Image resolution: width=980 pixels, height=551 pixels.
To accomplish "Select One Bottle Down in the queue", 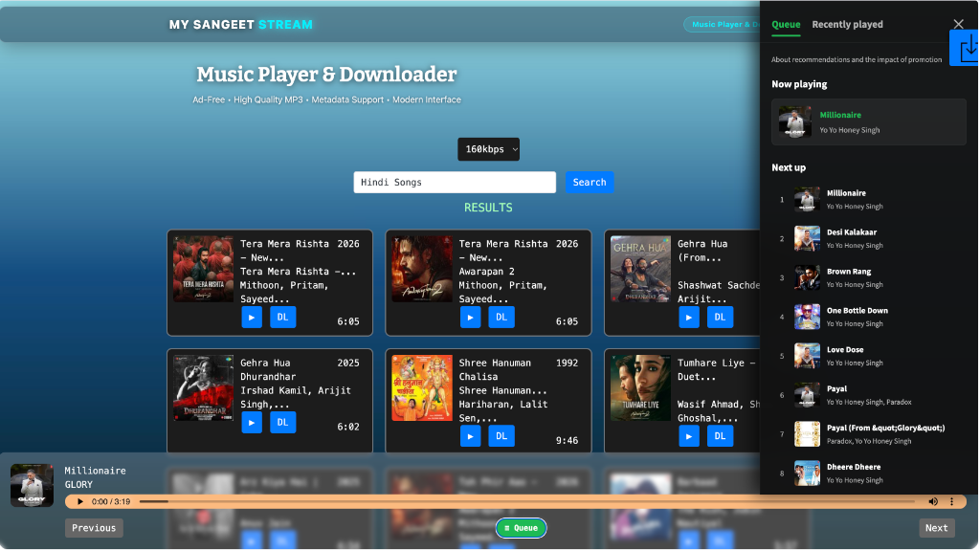I will tap(869, 318).
